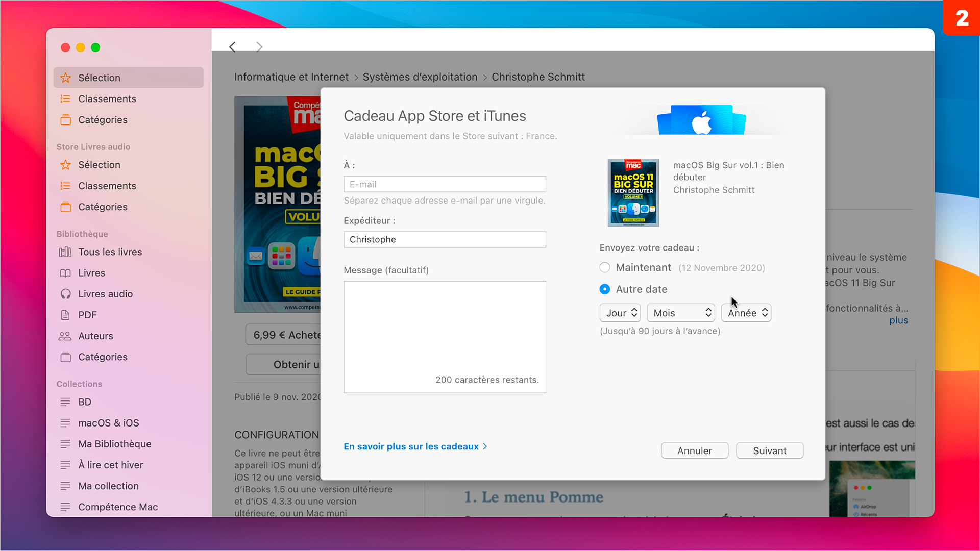Click the Classements list icon at sidebar top
The image size is (980, 551).
65,98
